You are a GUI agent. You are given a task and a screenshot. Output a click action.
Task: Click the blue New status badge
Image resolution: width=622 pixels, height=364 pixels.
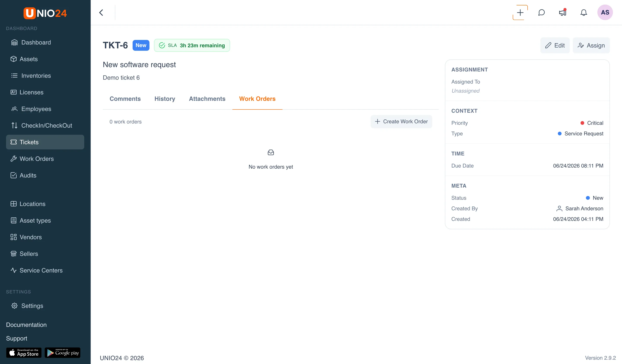141,45
